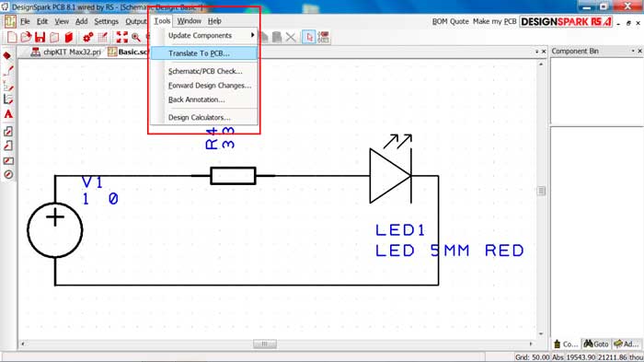The width and height of the screenshot is (644, 362).
Task: Open Component Bin panel options dropdown
Action: coord(633,51)
